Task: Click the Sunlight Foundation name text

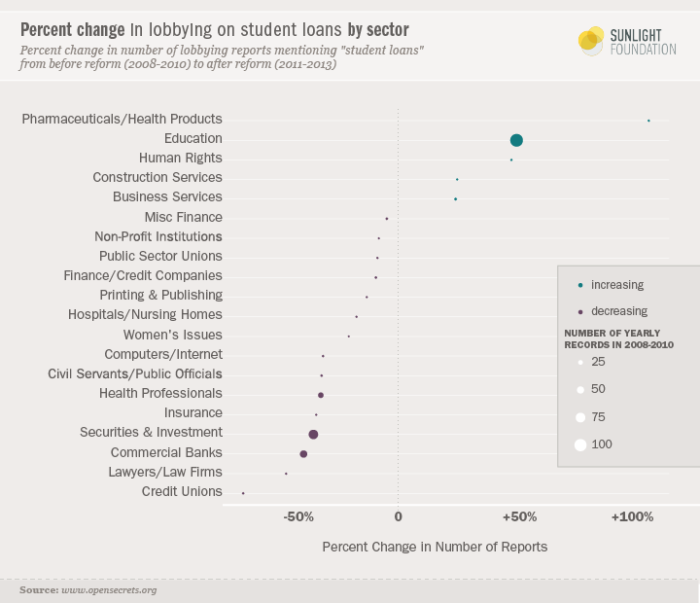Action: click(643, 41)
